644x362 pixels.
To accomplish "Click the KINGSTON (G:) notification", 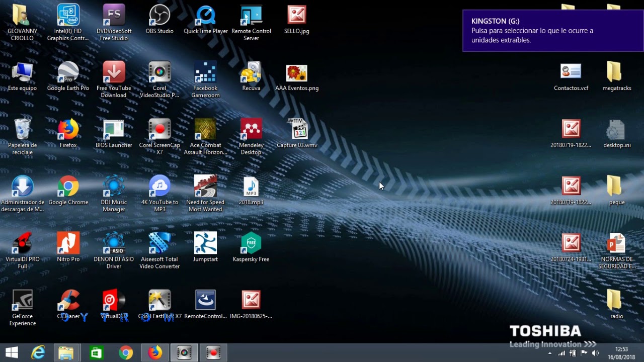I will [x=553, y=31].
